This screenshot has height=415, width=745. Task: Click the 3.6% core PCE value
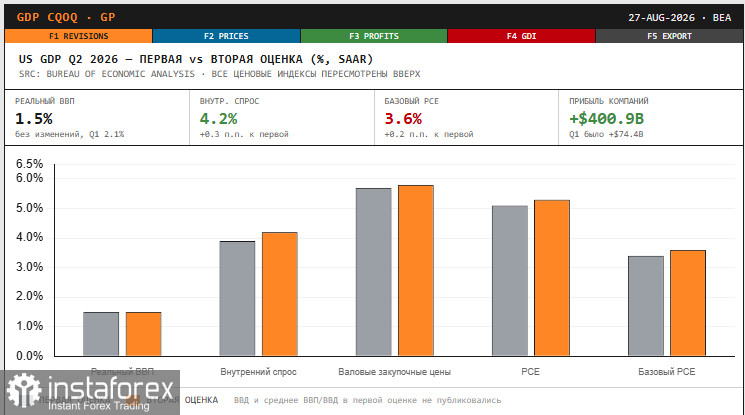(x=403, y=118)
